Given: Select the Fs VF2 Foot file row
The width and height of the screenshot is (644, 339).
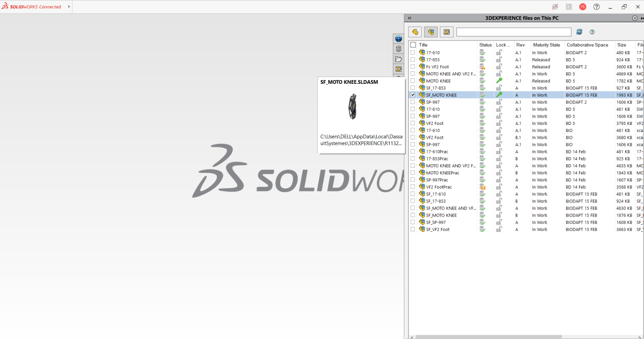Looking at the screenshot, I should pos(526,67).
